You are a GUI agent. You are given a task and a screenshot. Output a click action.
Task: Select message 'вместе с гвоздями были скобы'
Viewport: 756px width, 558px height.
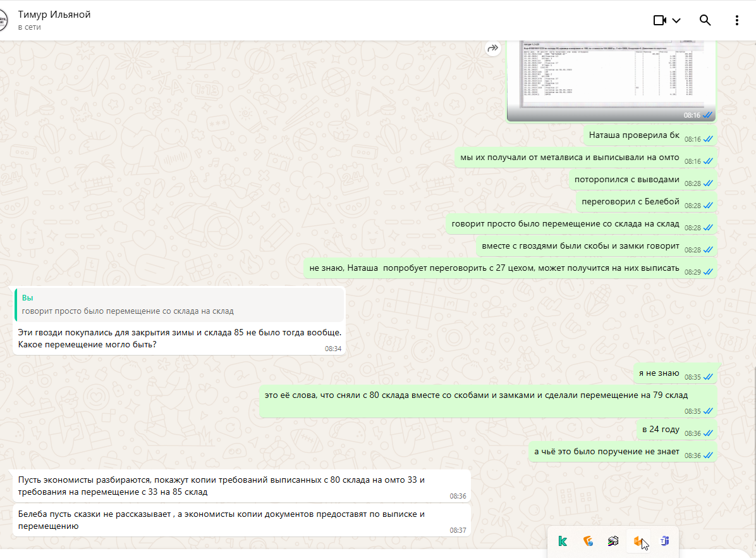[596, 247]
